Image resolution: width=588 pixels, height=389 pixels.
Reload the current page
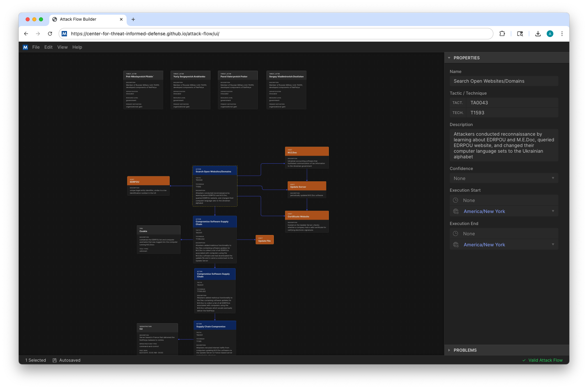click(50, 34)
